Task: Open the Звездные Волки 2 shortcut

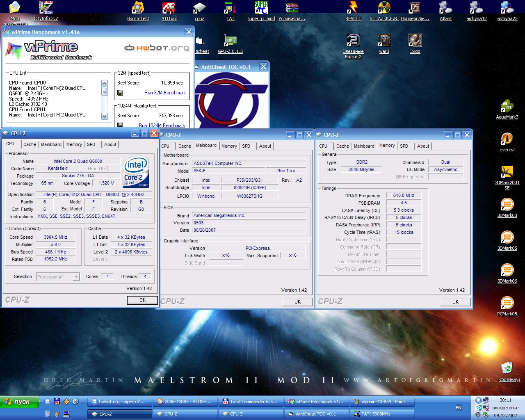Action: (x=353, y=46)
